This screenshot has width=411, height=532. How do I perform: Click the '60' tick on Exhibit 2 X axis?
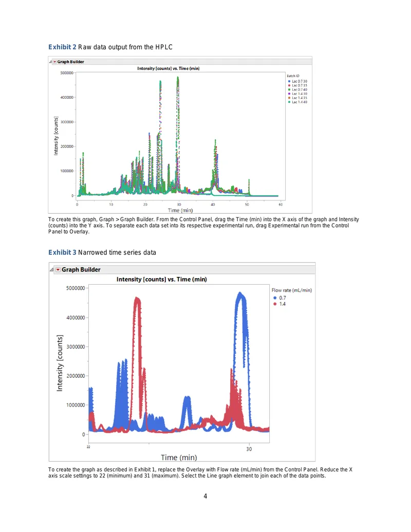tap(281, 205)
